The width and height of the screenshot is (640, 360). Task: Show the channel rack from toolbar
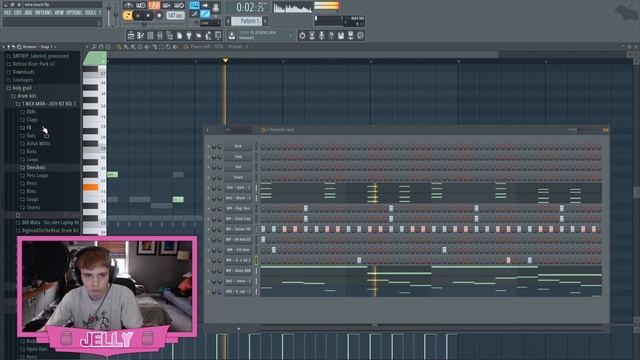point(150,36)
